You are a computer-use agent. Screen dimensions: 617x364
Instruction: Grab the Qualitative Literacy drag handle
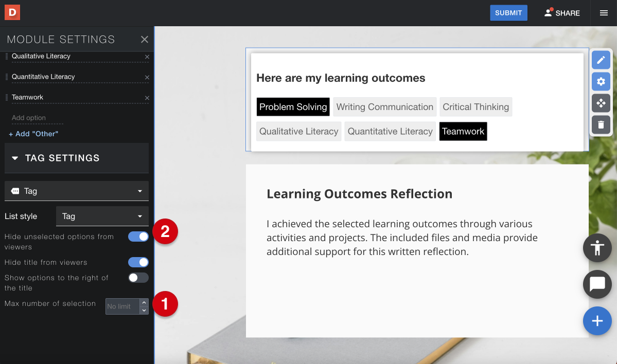(x=7, y=57)
